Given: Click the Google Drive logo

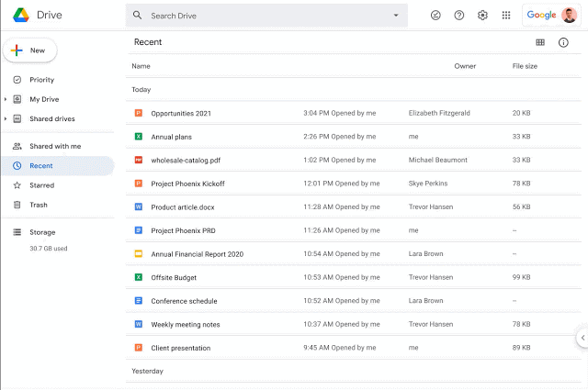Looking at the screenshot, I should coord(20,16).
